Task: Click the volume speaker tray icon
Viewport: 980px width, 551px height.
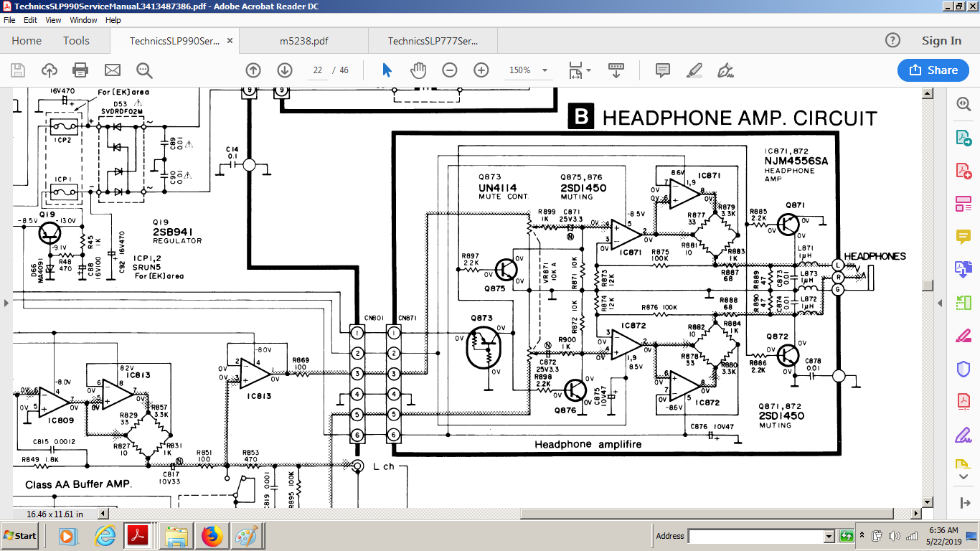Action: [x=895, y=536]
